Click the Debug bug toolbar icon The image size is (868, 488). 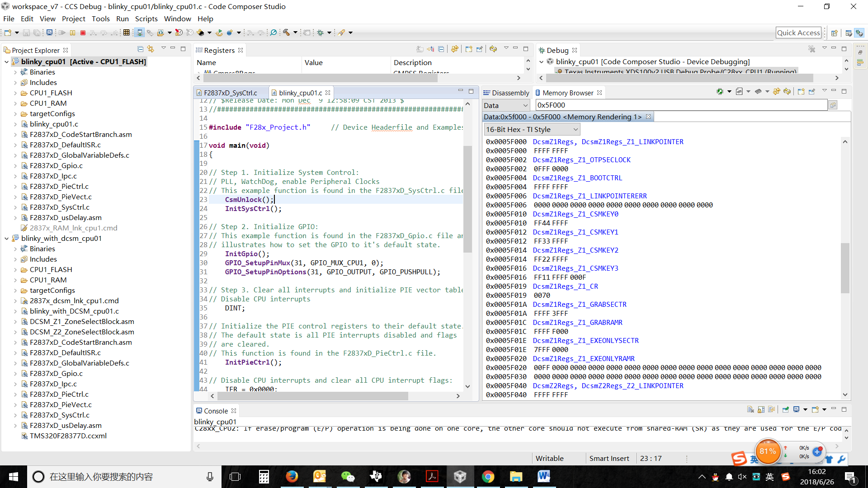coord(321,33)
